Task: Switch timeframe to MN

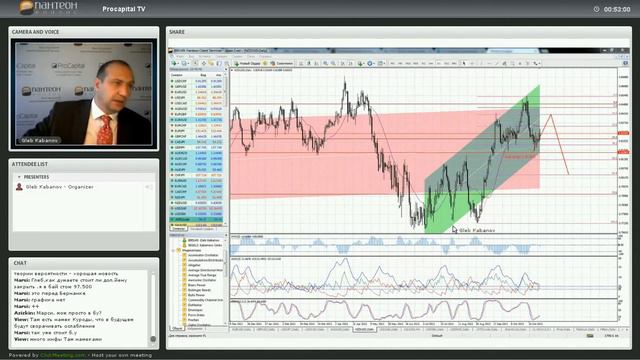Action: (x=454, y=63)
